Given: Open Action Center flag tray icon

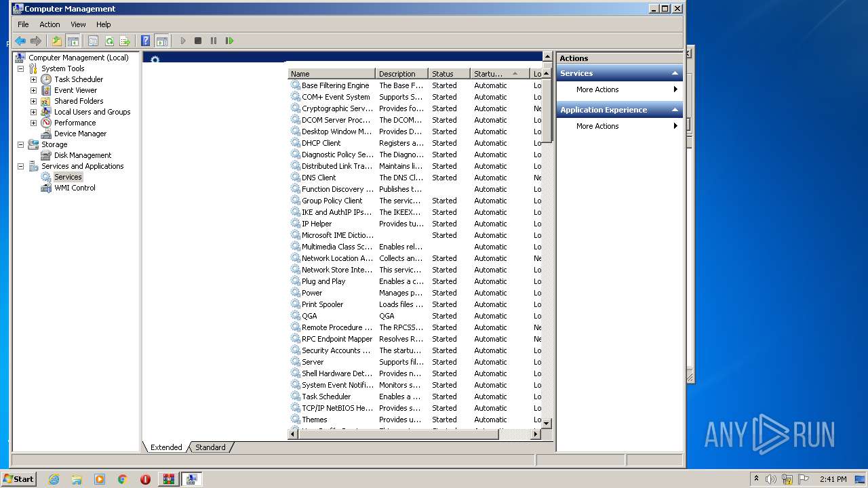Looking at the screenshot, I should click(804, 479).
